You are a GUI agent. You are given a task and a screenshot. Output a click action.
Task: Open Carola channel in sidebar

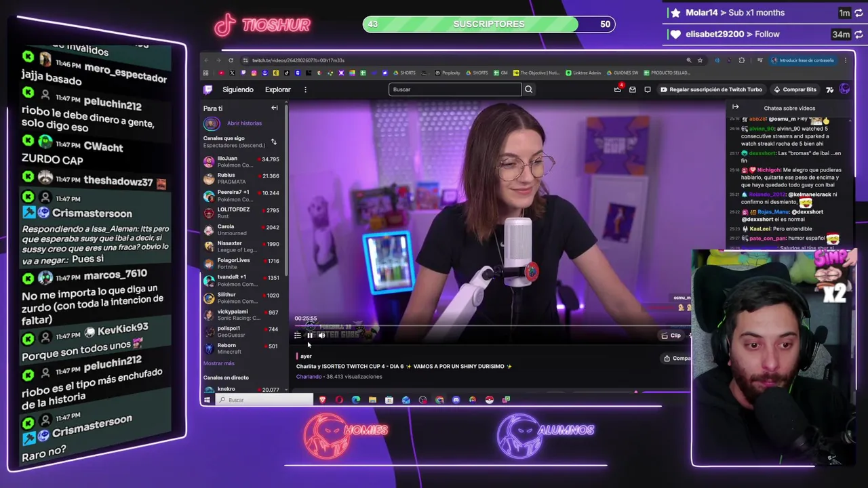241,229
